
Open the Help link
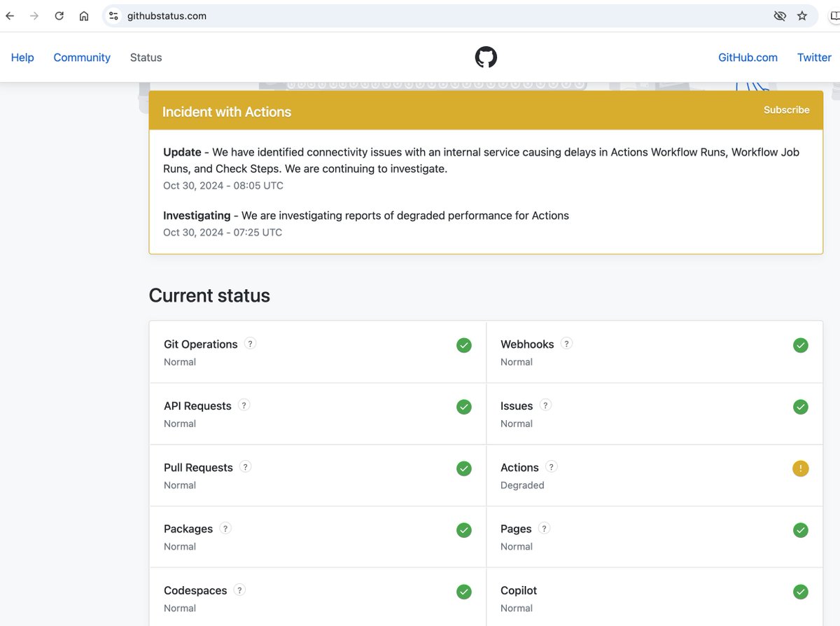tap(22, 57)
